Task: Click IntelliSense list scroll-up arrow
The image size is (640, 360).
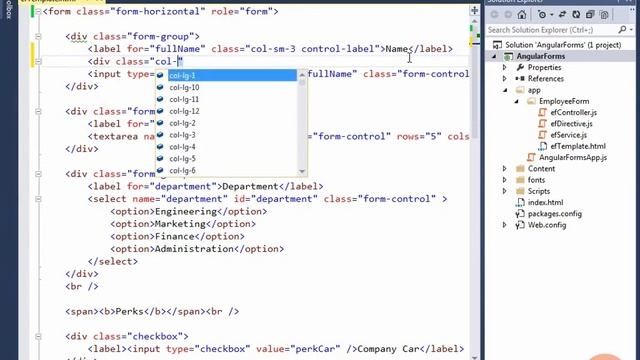Action: point(302,75)
